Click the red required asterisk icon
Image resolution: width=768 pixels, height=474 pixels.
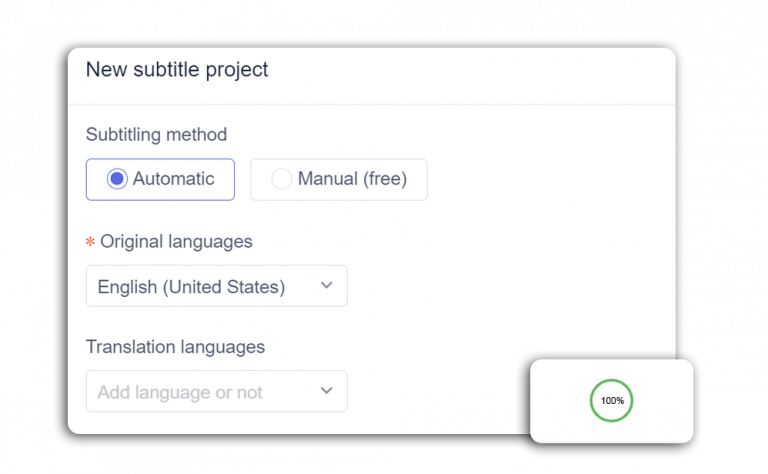coord(91,242)
